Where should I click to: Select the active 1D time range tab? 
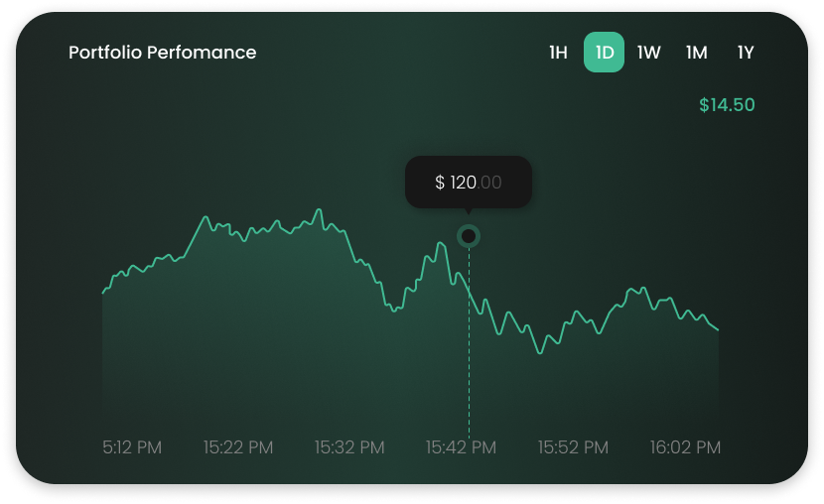604,52
